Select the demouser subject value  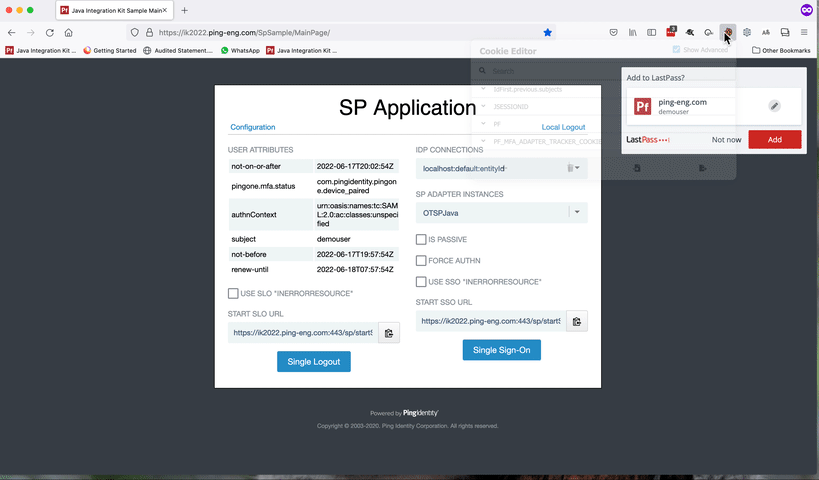pyautogui.click(x=333, y=239)
